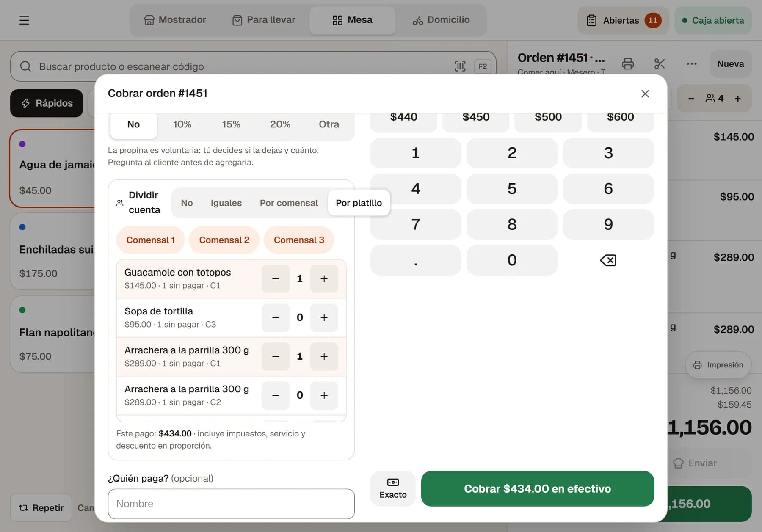Switch to the Domicilio tab
Image resolution: width=762 pixels, height=532 pixels.
tap(441, 20)
